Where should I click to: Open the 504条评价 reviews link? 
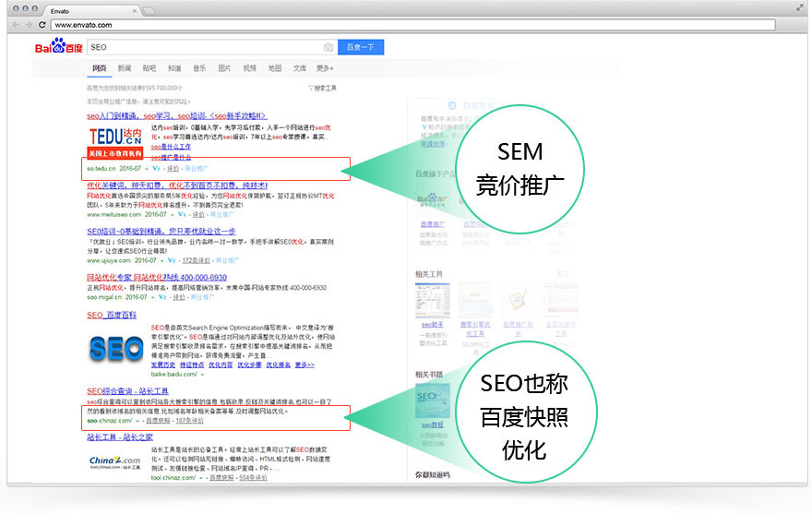coord(253,477)
